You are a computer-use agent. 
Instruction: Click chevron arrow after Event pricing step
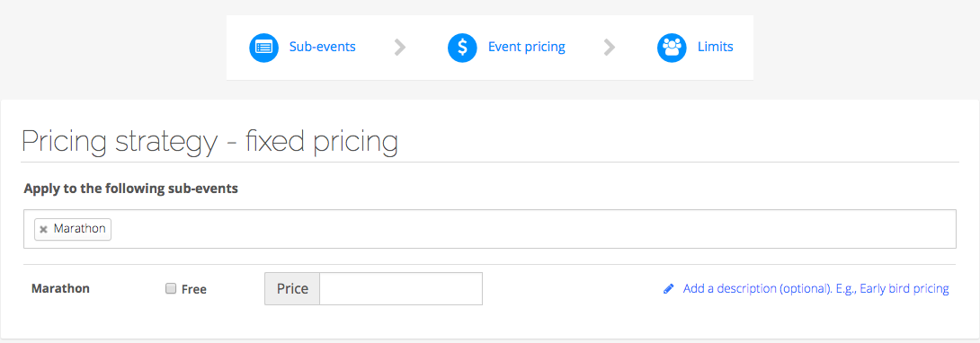point(610,48)
